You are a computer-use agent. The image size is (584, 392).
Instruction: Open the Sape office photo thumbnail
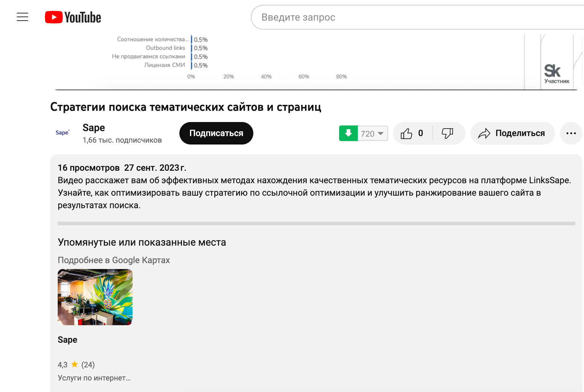coord(95,297)
